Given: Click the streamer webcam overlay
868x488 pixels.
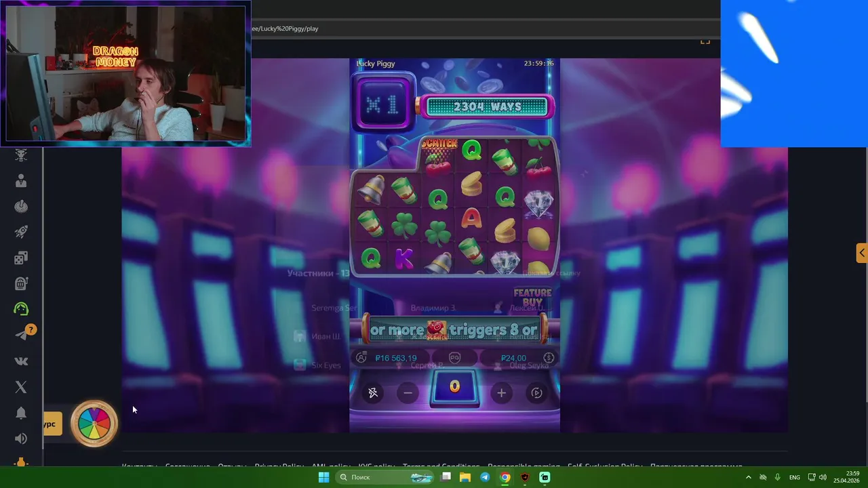Looking at the screenshot, I should click(126, 73).
